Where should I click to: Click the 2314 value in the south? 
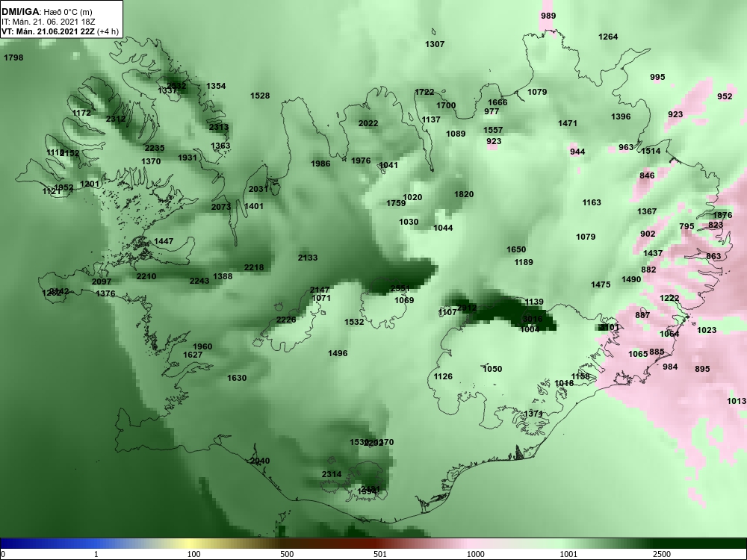point(332,474)
